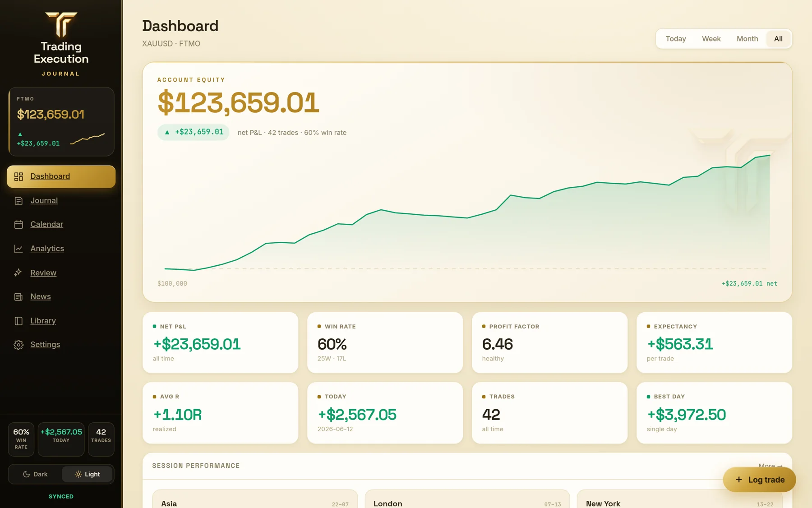Click sidebar FTMO mini sparkline chart
This screenshot has height=508, width=812.
(x=88, y=139)
